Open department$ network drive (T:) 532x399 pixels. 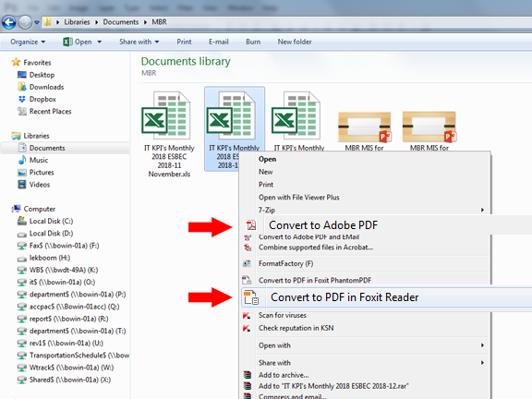[72, 332]
